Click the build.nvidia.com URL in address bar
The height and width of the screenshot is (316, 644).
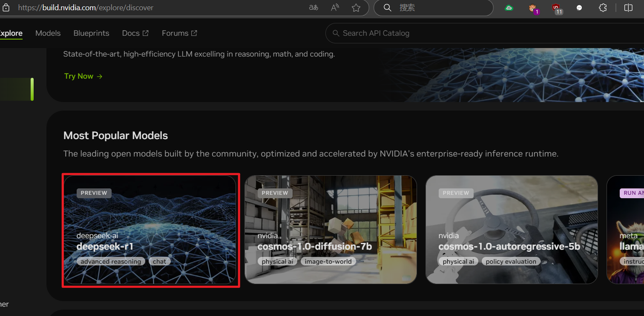(86, 8)
